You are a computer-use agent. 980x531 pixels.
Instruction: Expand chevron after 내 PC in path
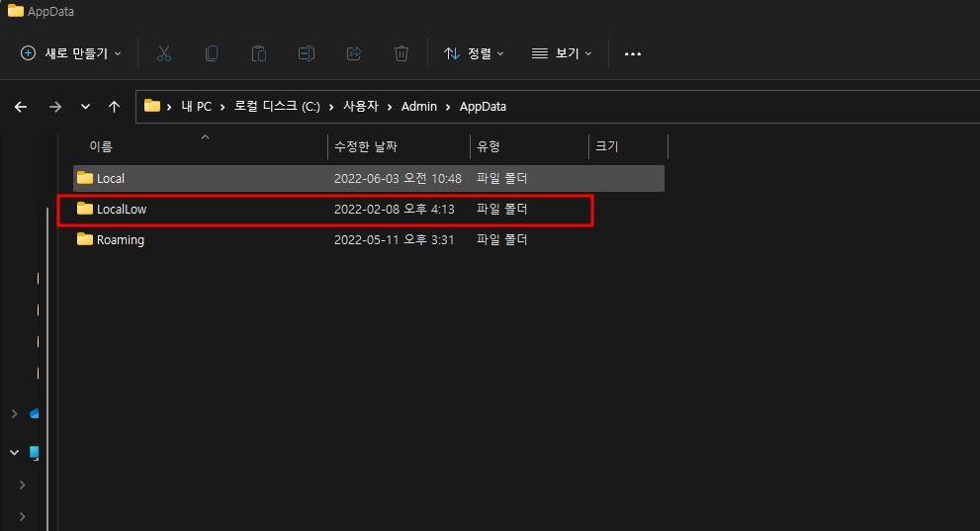tap(223, 108)
